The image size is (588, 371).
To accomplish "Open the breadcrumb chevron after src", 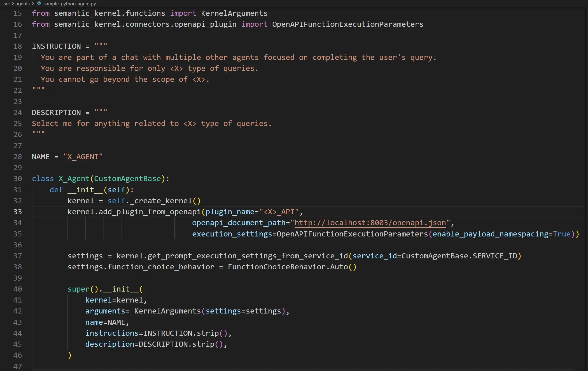I will tap(12, 3).
